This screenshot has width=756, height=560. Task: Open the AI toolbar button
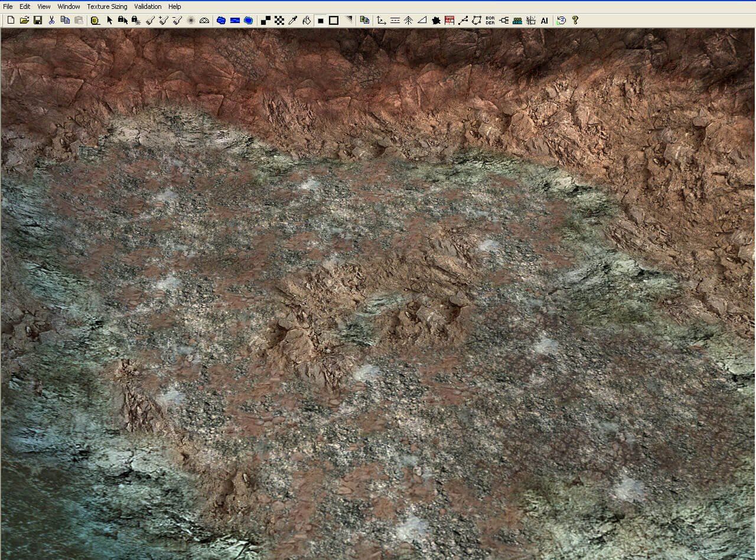545,20
